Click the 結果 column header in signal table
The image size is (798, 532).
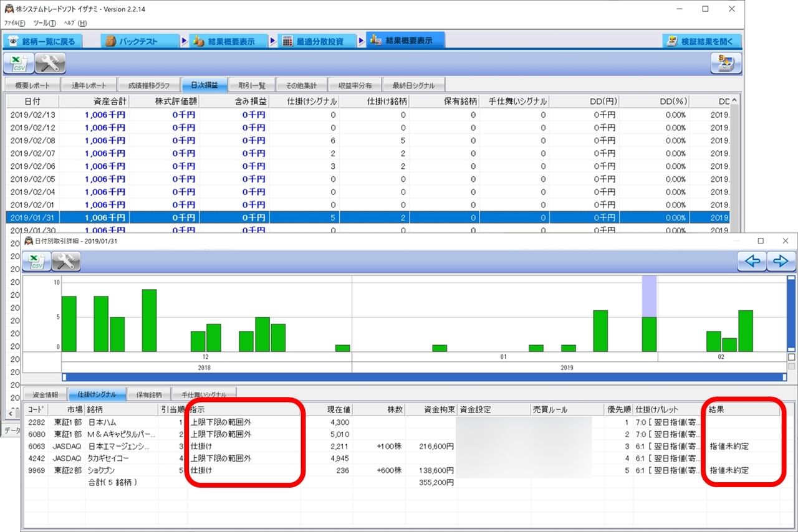(743, 410)
